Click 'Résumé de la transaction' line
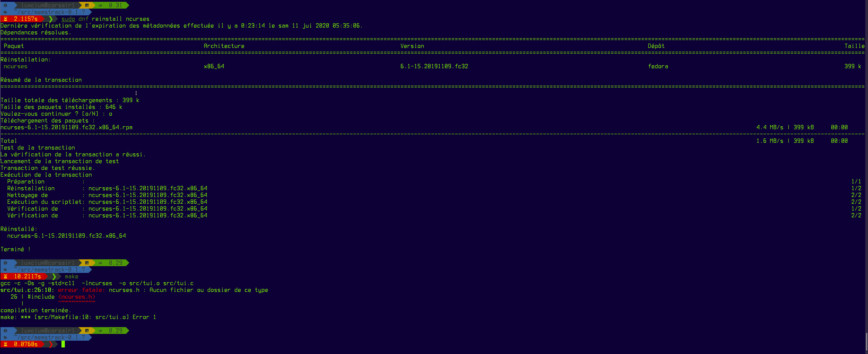Viewport: 868px width, 354px height. coord(41,80)
